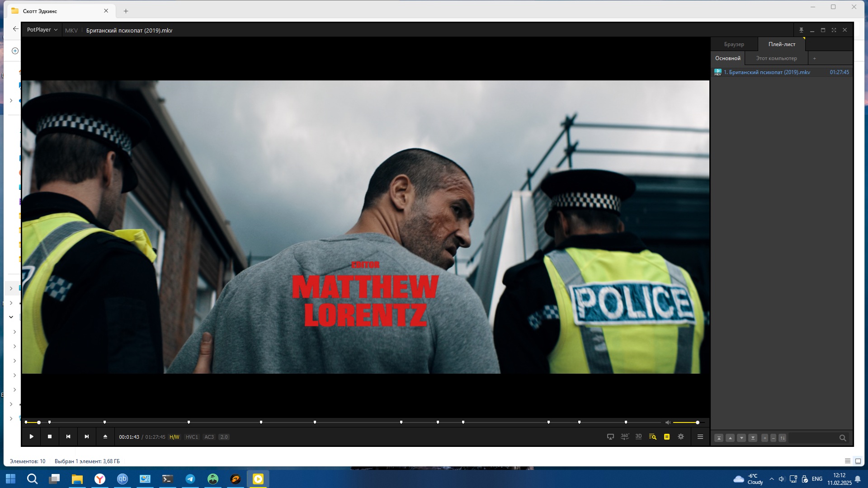
Task: Remove item from playlist with minus button
Action: point(774,438)
